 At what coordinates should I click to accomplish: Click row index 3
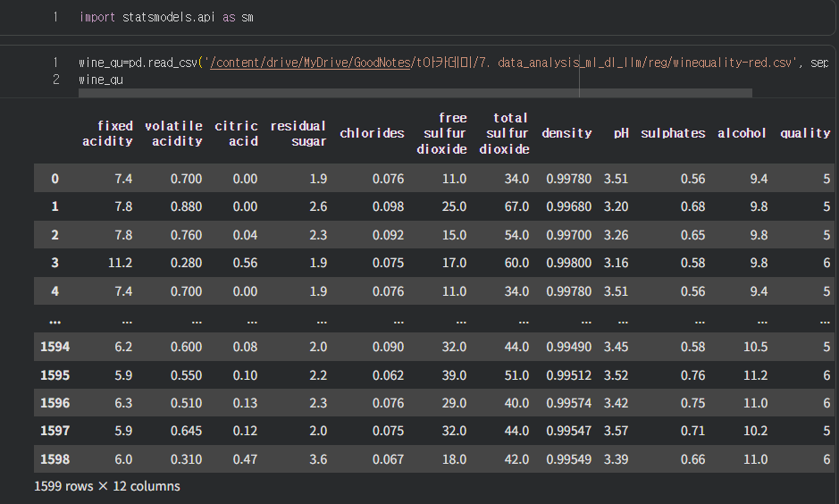click(55, 263)
